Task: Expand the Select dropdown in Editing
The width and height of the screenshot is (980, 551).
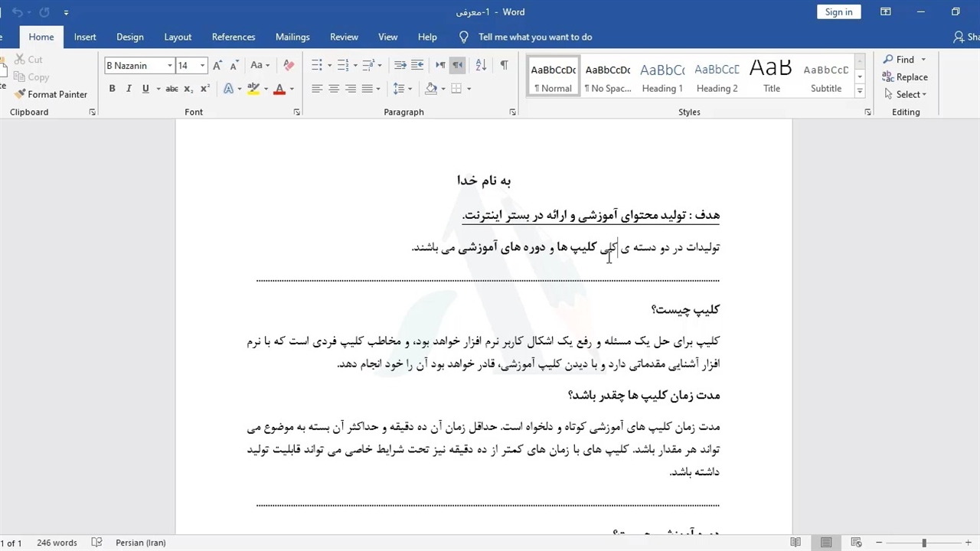Action: point(904,94)
